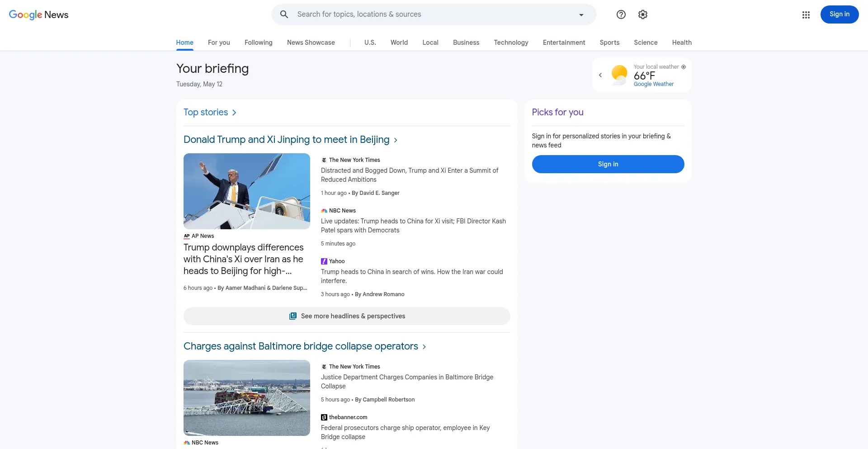Open the Following tab
868x449 pixels.
[259, 43]
